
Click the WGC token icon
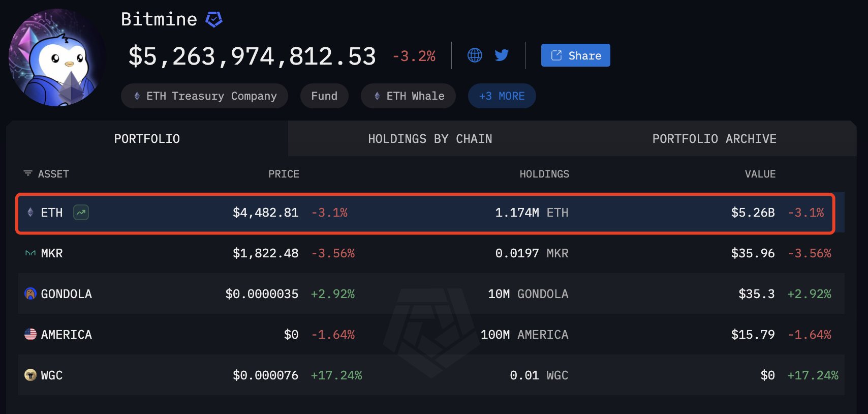click(30, 375)
